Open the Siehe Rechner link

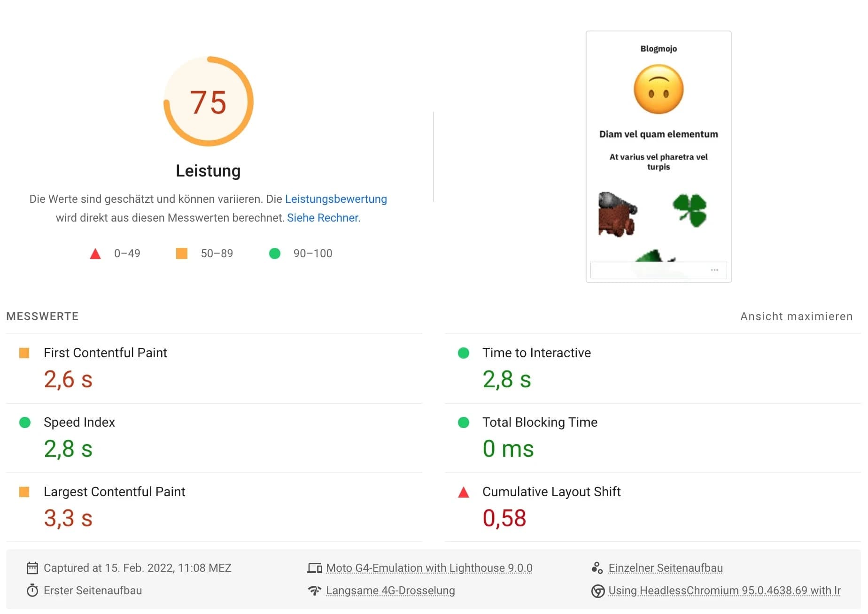coord(322,218)
